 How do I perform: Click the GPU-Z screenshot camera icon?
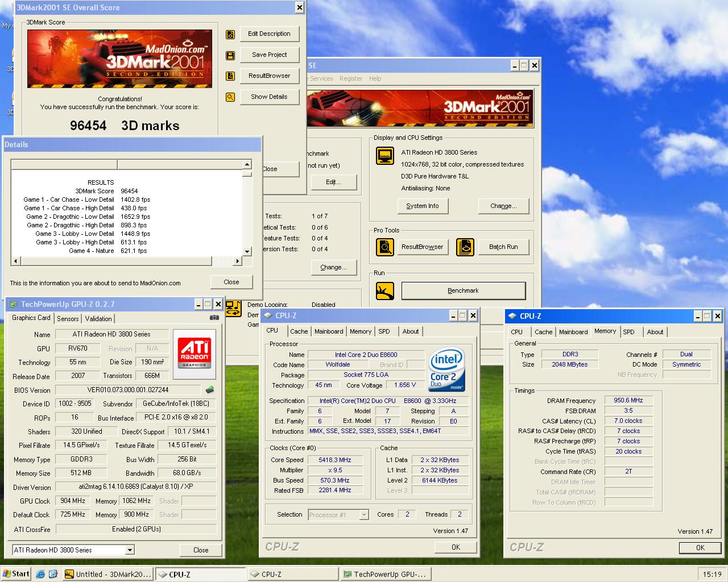(x=214, y=318)
